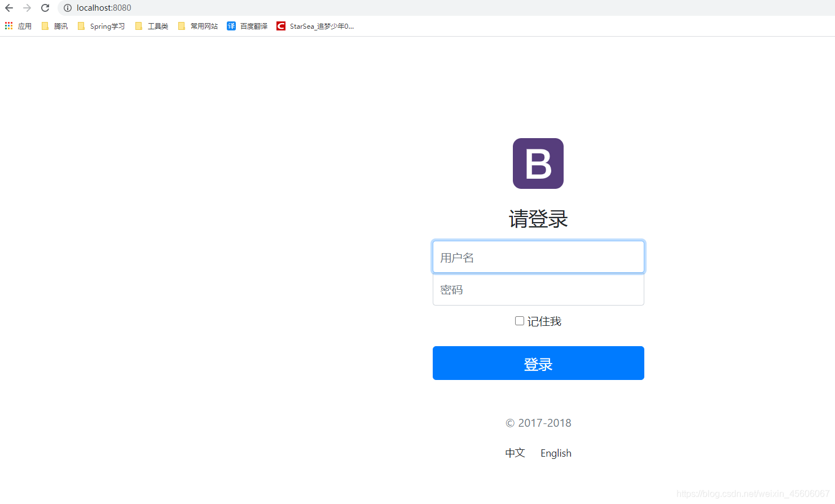Focus the 密码 password field

(538, 290)
